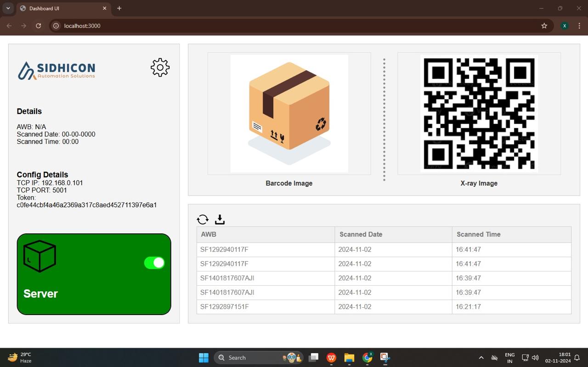Viewport: 588px width, 367px height.
Task: Open the cardboard box Barcode Image thumbnail
Action: (x=289, y=113)
